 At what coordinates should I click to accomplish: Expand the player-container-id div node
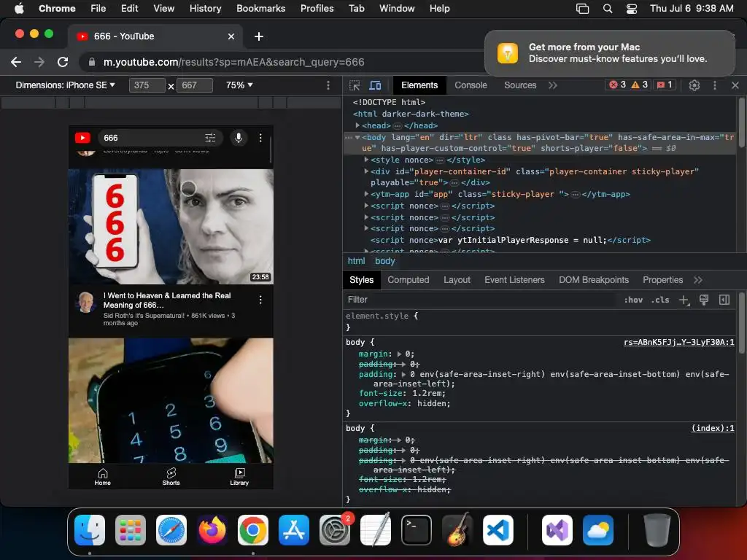tap(366, 171)
